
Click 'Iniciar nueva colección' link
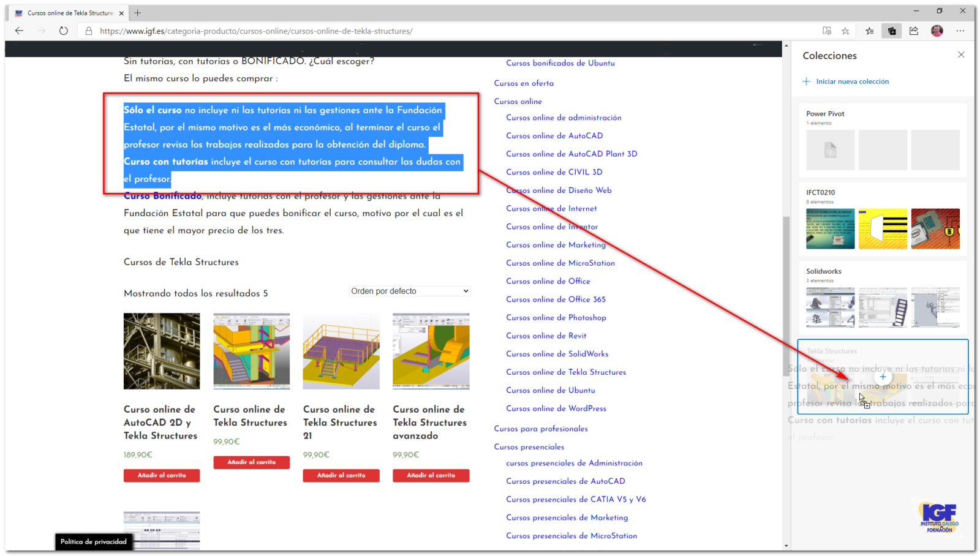(851, 81)
